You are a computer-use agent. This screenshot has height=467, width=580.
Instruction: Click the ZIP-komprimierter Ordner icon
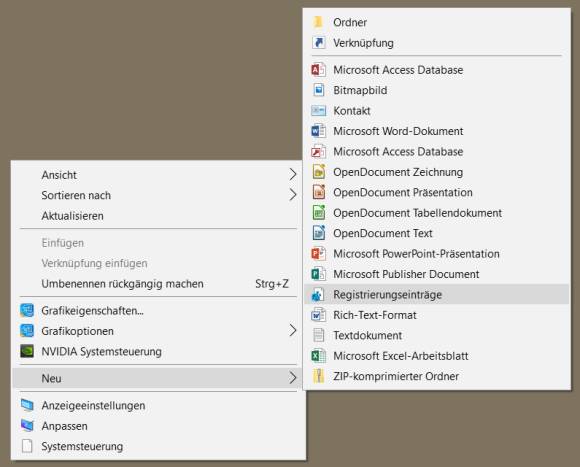(x=318, y=376)
